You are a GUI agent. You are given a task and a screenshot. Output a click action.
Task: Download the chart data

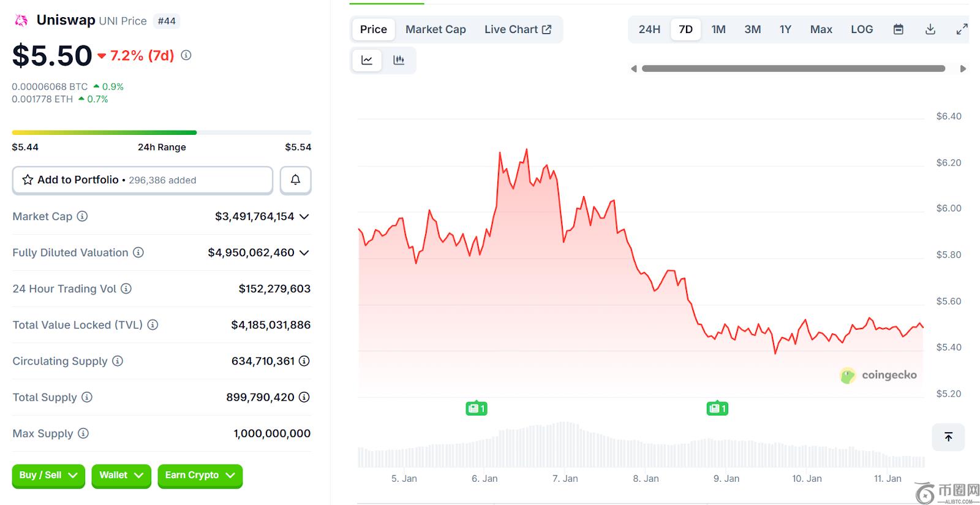[930, 29]
